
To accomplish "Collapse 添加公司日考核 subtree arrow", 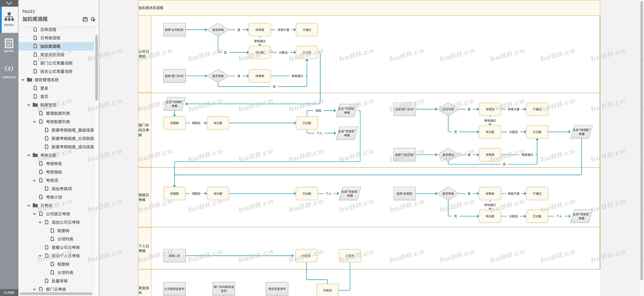I will (40, 223).
